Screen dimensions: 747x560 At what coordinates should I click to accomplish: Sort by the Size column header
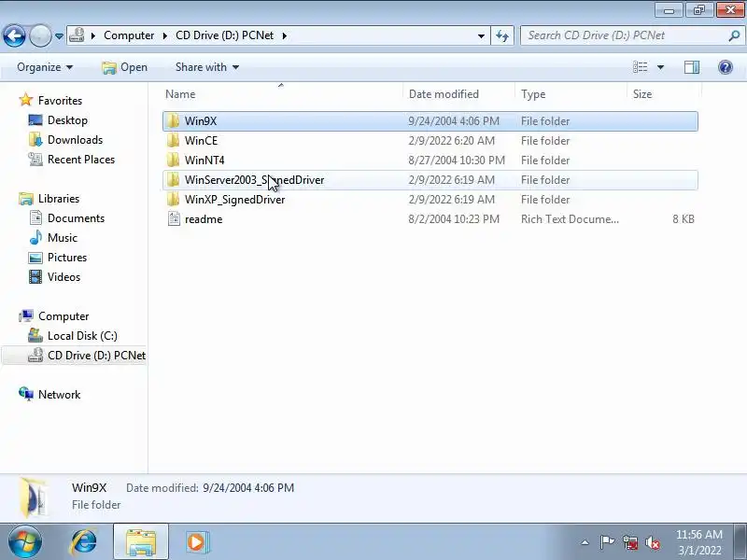(x=664, y=94)
